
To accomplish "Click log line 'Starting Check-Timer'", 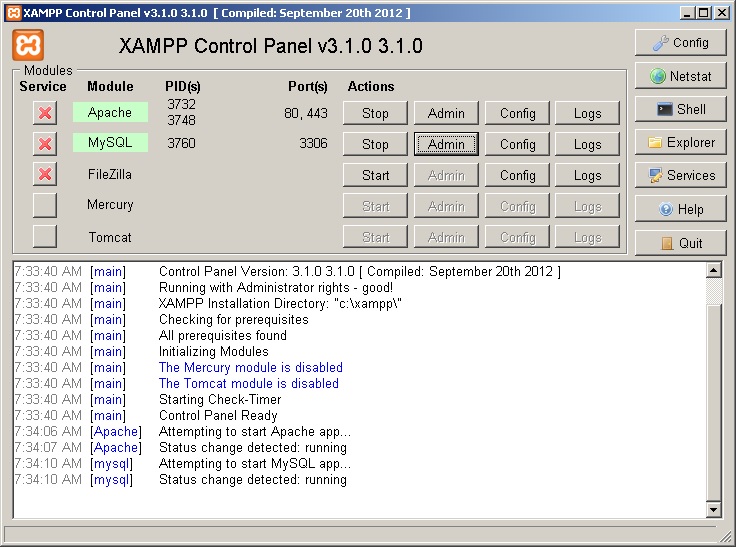I will click(x=220, y=399).
